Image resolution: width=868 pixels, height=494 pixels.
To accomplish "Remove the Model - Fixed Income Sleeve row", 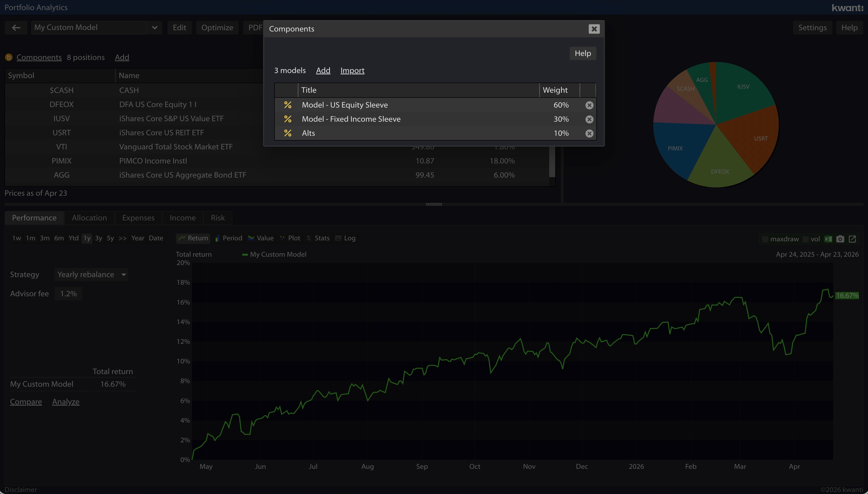I will tap(589, 119).
